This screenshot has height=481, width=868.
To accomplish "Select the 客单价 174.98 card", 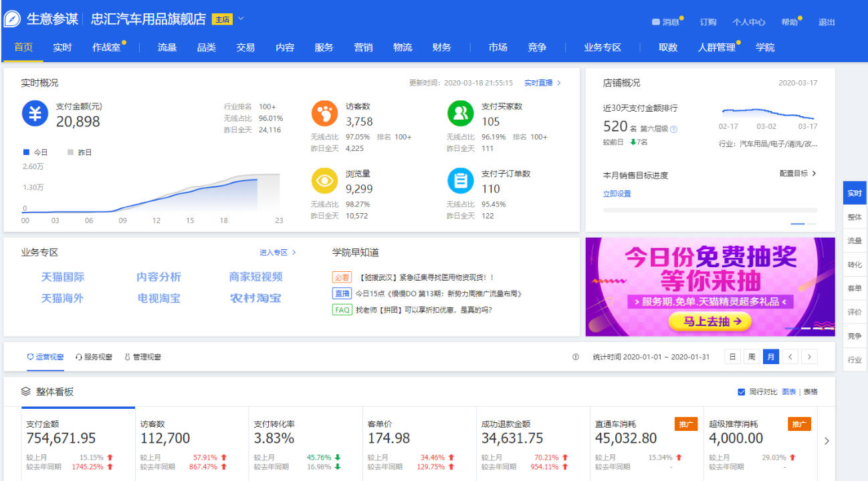I will coord(419,444).
